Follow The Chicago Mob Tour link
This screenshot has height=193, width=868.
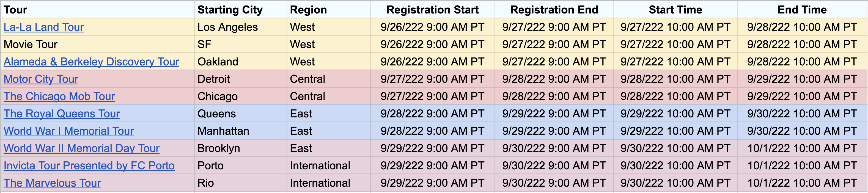(59, 96)
